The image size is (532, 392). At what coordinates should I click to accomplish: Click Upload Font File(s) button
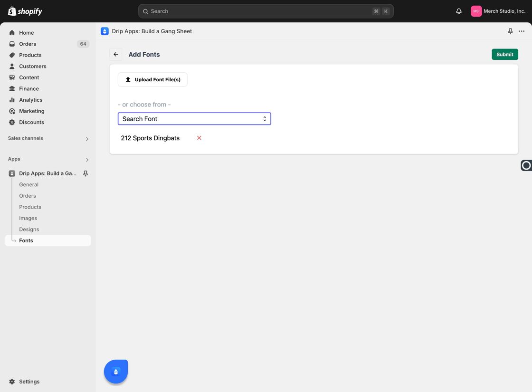tap(152, 79)
